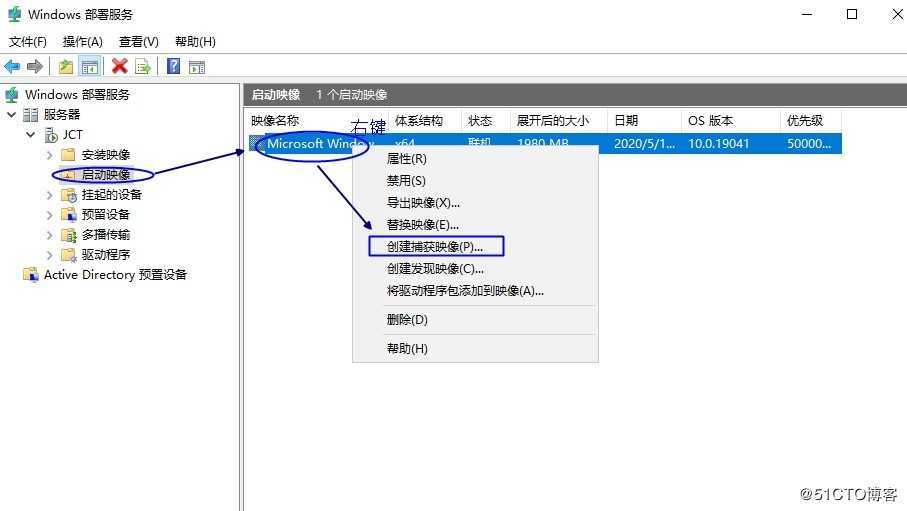Open the 安装映像 folder in tree
The width and height of the screenshot is (907, 511).
click(x=106, y=155)
